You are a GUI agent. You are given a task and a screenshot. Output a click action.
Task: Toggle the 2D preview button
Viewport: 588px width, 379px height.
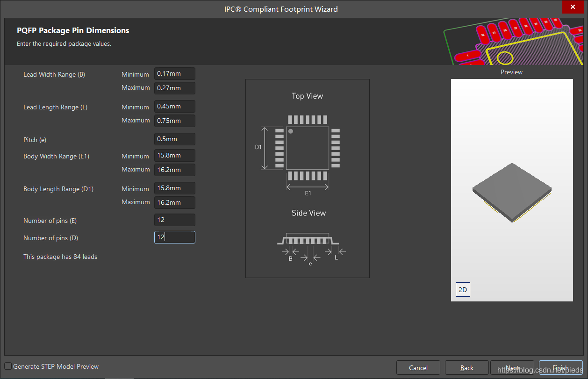463,290
